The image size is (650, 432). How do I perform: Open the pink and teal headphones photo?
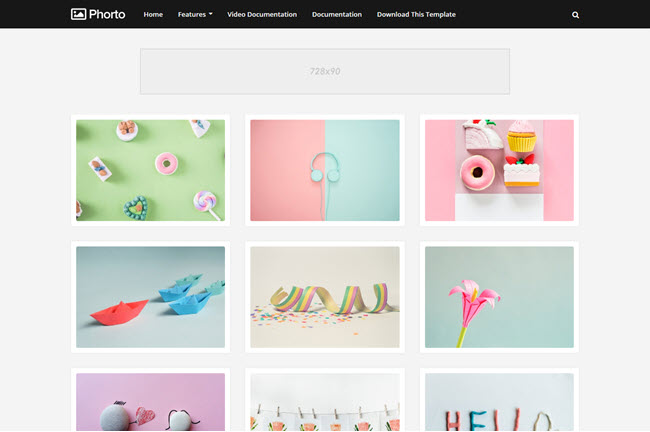point(325,170)
